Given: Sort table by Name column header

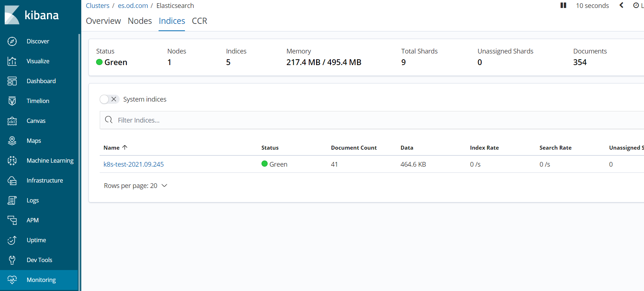Looking at the screenshot, I should pyautogui.click(x=111, y=147).
